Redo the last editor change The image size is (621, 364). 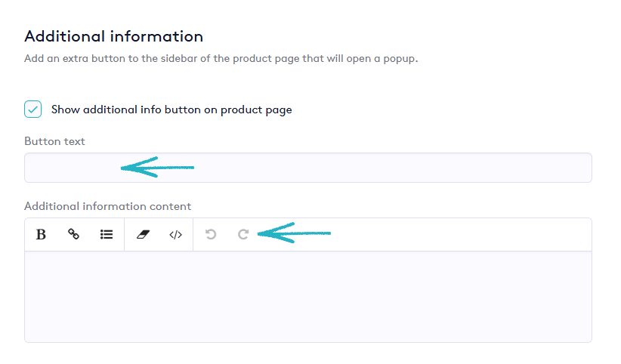coord(243,235)
